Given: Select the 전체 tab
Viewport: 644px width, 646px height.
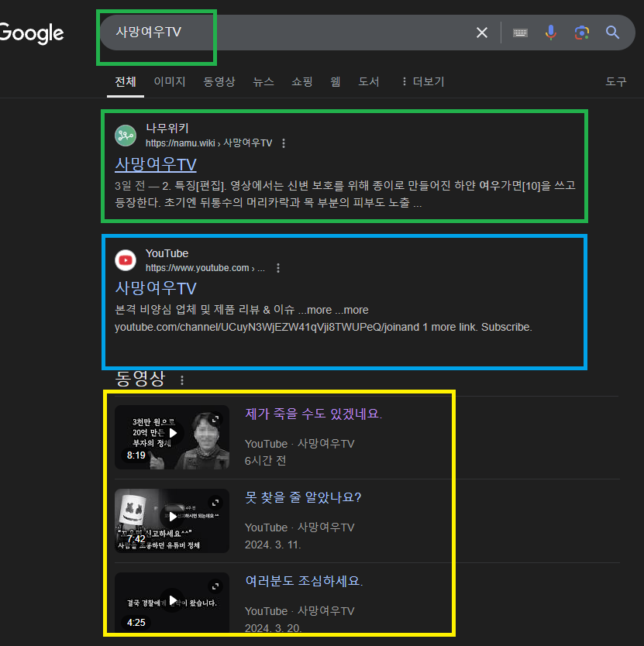Looking at the screenshot, I should coord(126,81).
